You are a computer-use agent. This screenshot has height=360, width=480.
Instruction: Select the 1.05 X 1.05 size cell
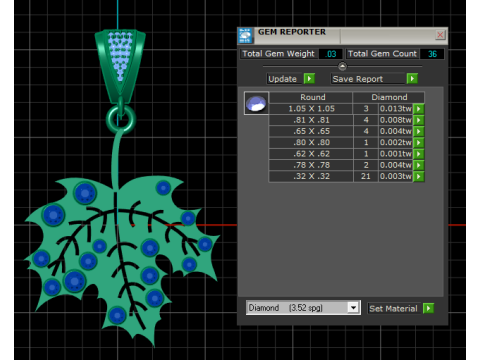pyautogui.click(x=311, y=109)
